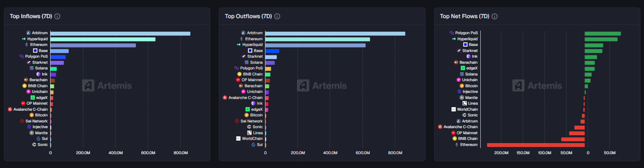Click Polygon PoS icon in Net Flows chart
The height and width of the screenshot is (168, 644).
(452, 33)
